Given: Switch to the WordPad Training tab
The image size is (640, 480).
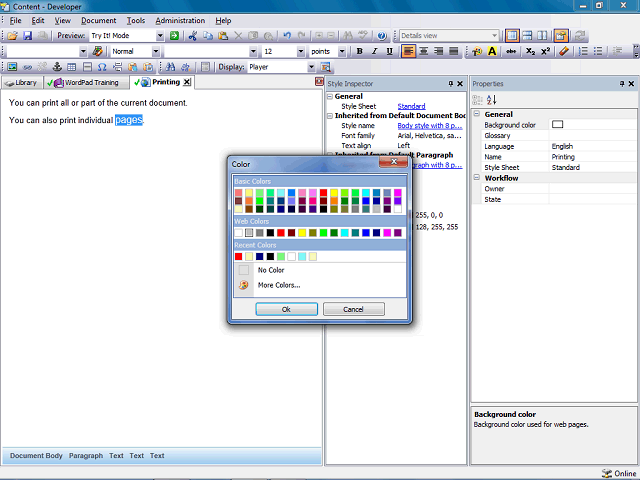Looking at the screenshot, I should (91, 82).
